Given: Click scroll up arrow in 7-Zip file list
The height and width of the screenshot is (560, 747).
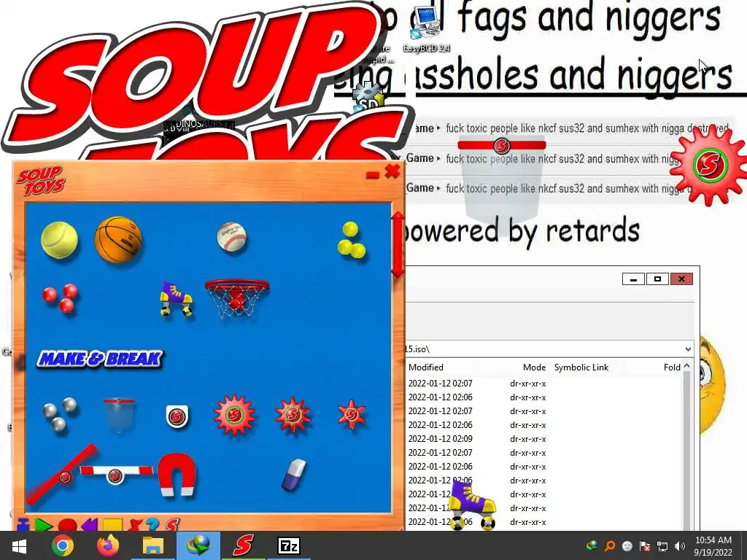Looking at the screenshot, I should [687, 366].
